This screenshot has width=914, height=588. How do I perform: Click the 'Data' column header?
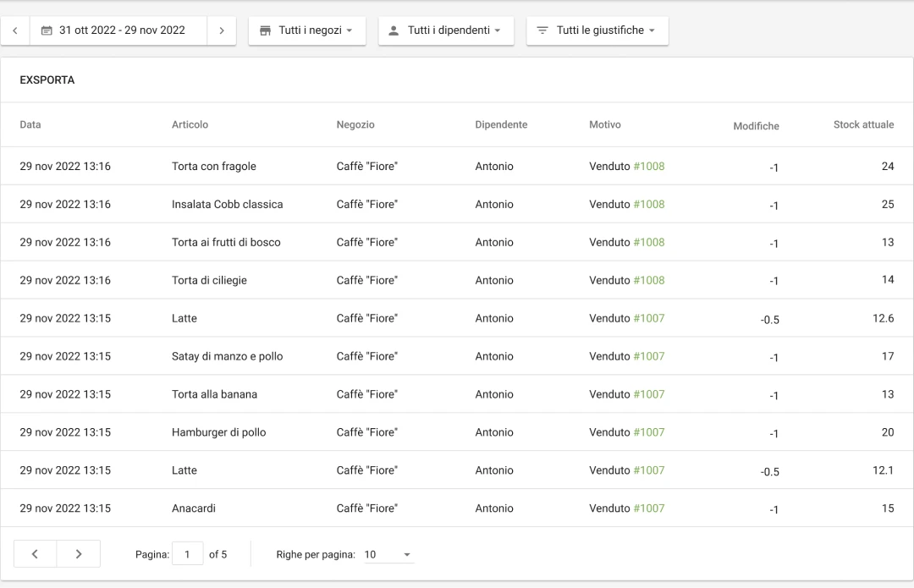click(x=30, y=125)
